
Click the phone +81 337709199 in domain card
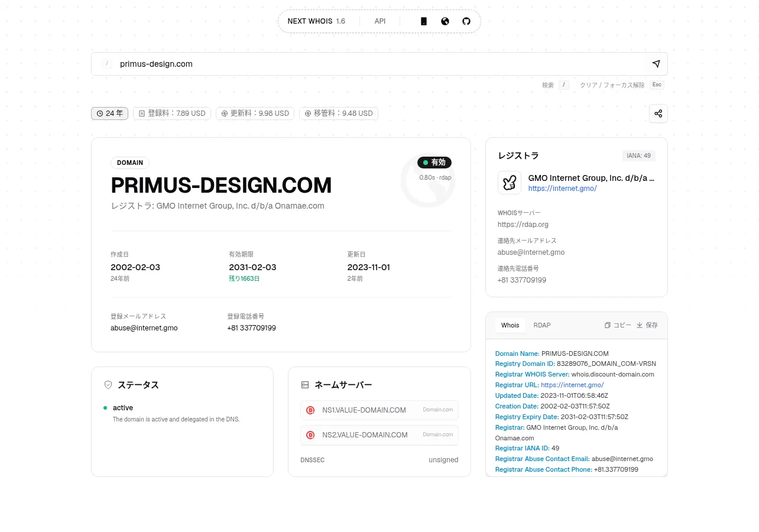[251, 328]
